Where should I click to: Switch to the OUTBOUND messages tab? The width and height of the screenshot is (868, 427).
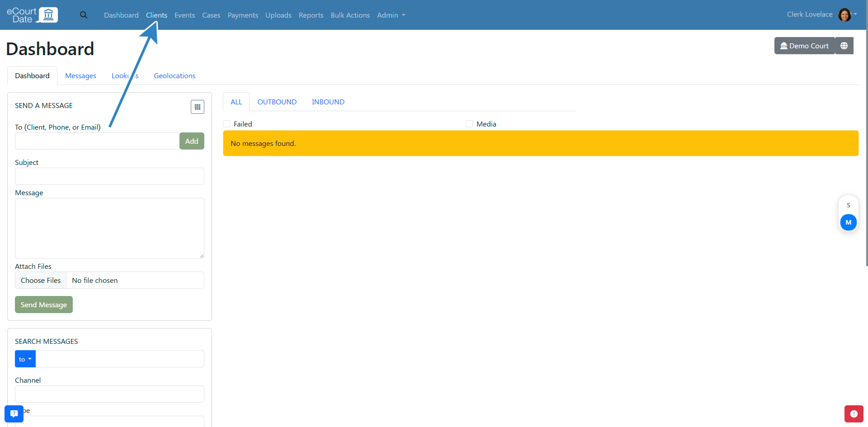(x=277, y=102)
